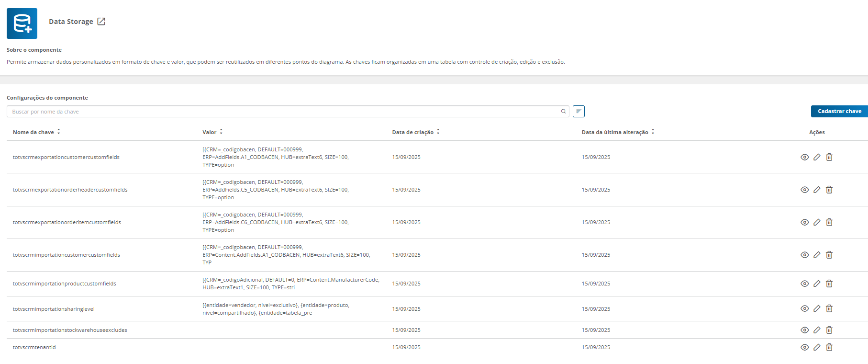Open Data Storage external link icon
868x364 pixels.
pos(101,22)
